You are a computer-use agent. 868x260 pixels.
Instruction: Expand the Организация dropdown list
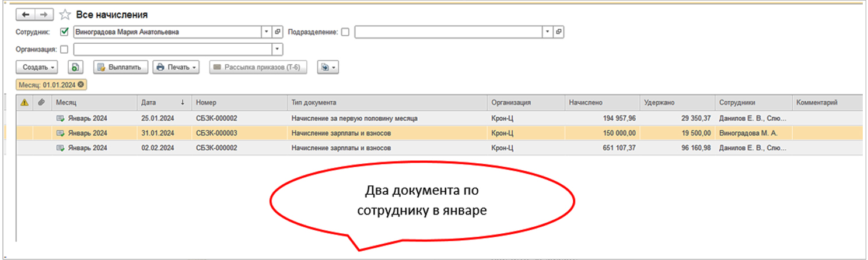[277, 50]
